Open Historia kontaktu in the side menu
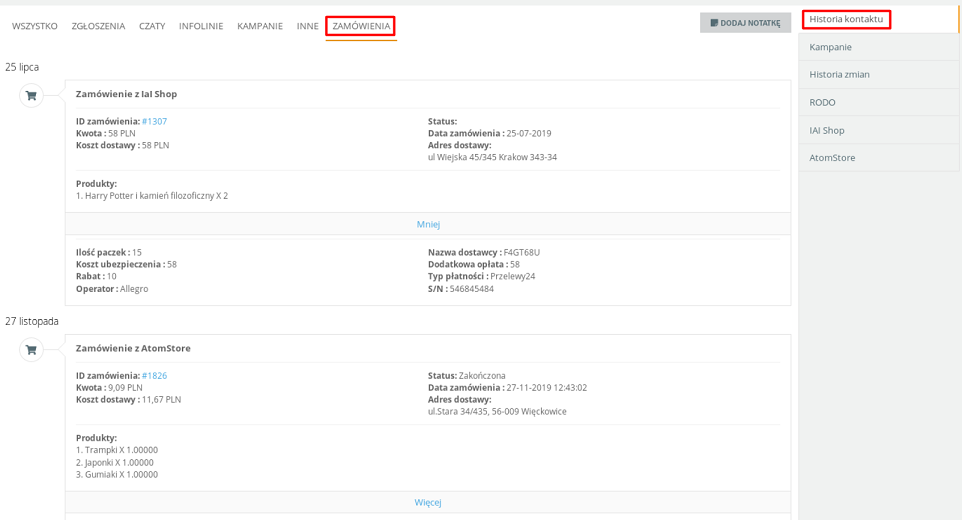This screenshot has width=962, height=520. click(846, 19)
